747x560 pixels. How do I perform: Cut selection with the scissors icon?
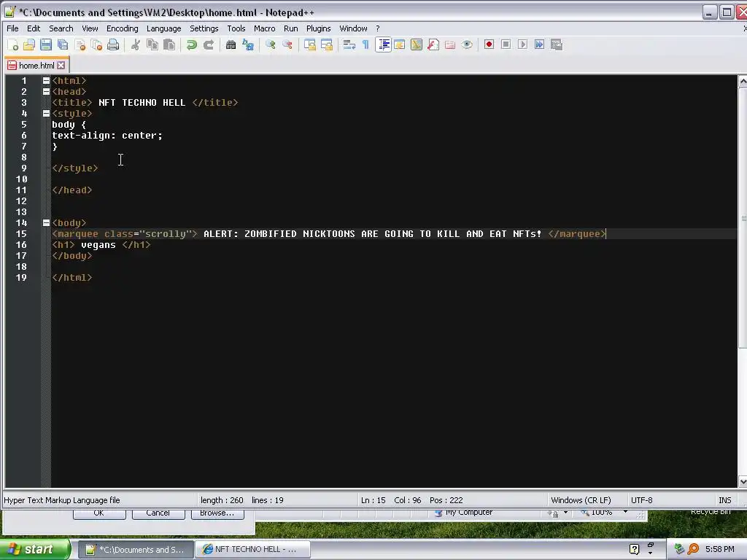pyautogui.click(x=136, y=44)
